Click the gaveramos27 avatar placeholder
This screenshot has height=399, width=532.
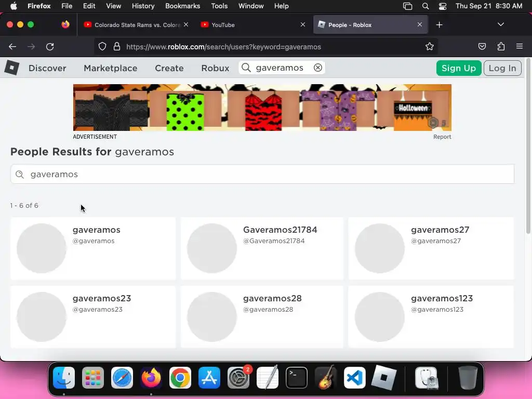(x=380, y=248)
